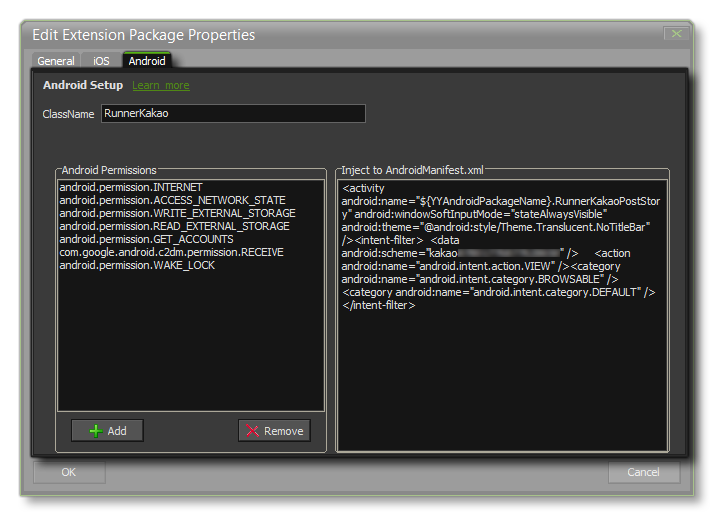Open the iOS tab
This screenshot has width=714, height=516.
click(101, 61)
